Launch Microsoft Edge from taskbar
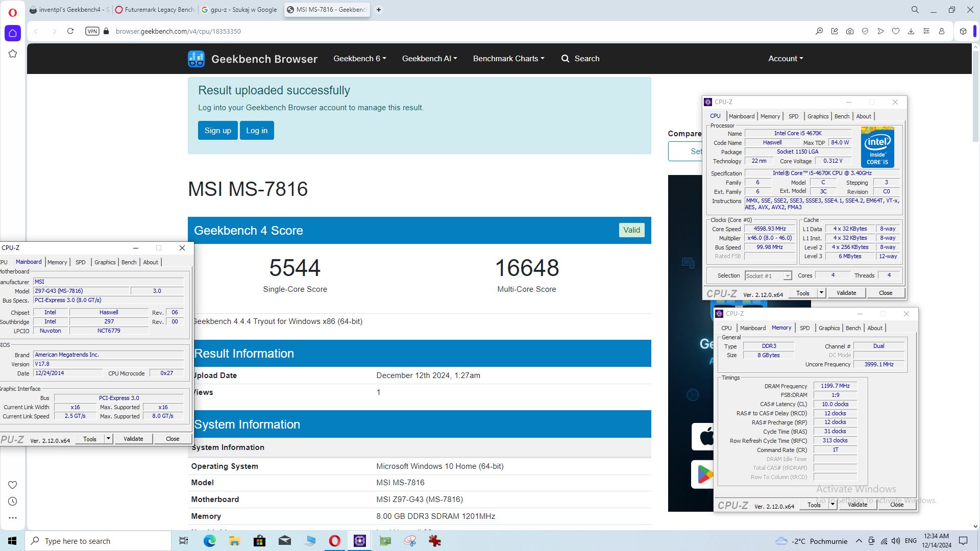The height and width of the screenshot is (551, 980). pyautogui.click(x=209, y=541)
